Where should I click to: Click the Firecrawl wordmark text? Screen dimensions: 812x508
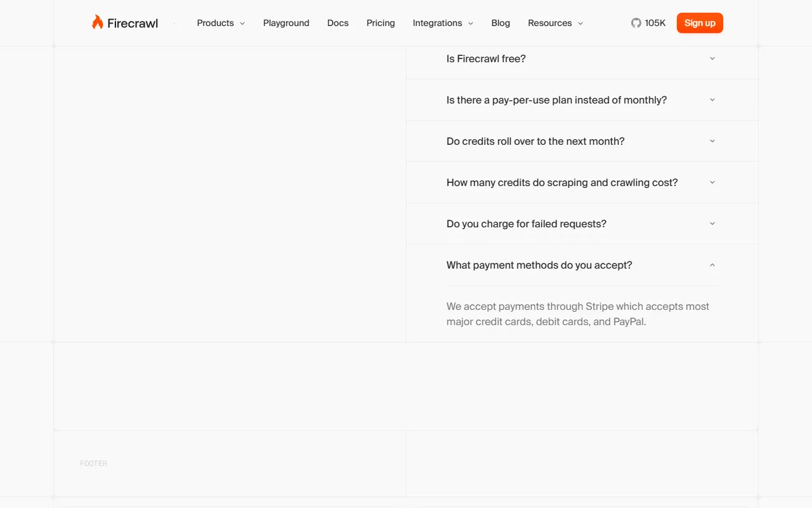pyautogui.click(x=133, y=23)
